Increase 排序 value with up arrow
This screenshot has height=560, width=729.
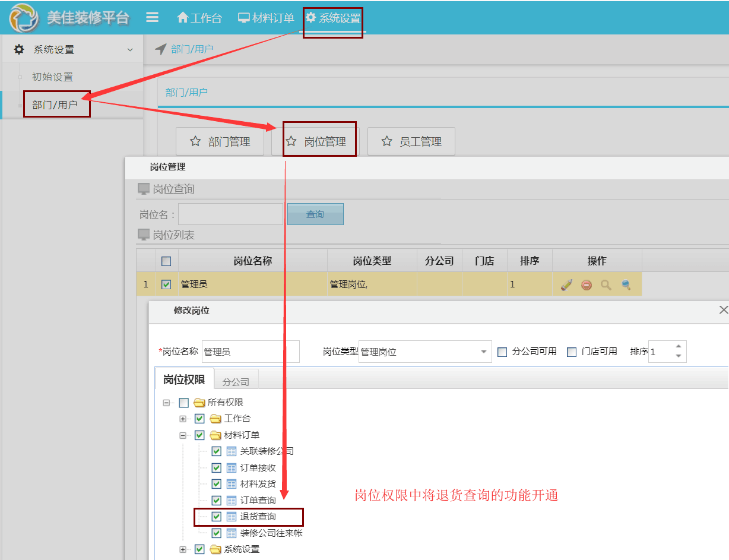pos(679,346)
